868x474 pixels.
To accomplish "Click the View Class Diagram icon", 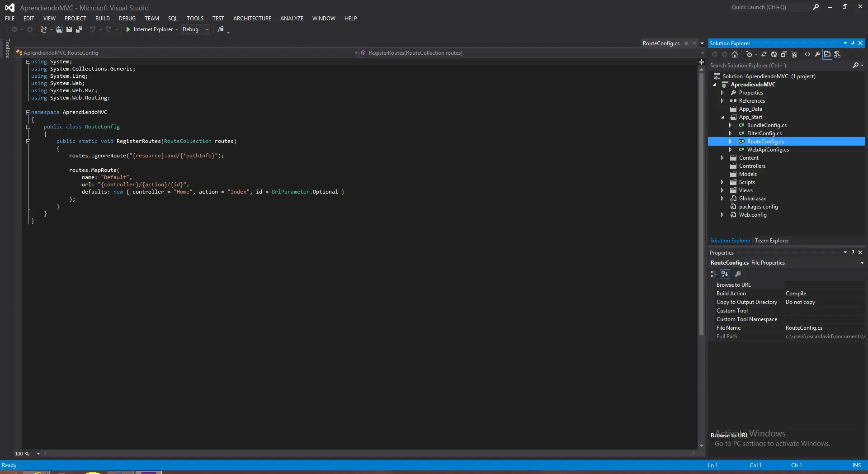I will 837,54.
